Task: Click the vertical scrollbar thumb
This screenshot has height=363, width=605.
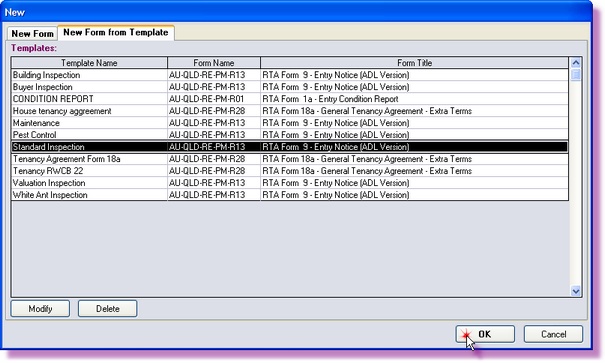Action: pos(576,74)
